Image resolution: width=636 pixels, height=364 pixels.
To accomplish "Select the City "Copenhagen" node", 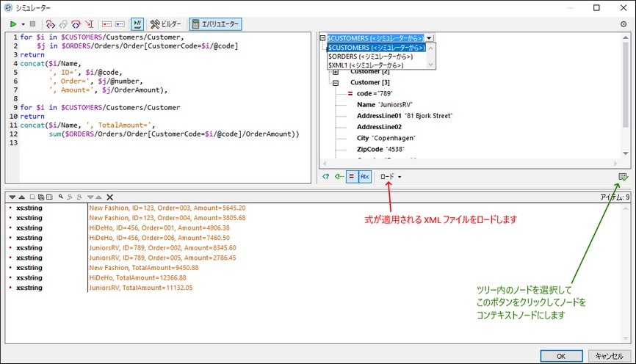I will [386, 138].
